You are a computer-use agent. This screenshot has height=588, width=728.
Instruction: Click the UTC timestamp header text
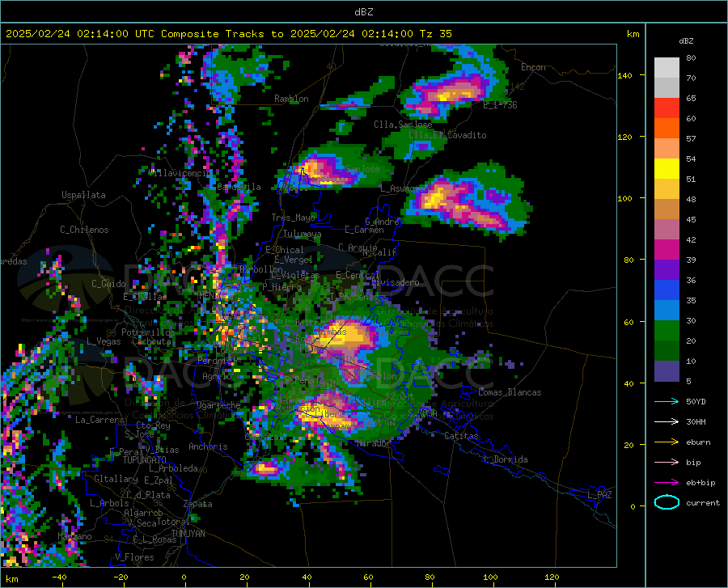(228, 34)
